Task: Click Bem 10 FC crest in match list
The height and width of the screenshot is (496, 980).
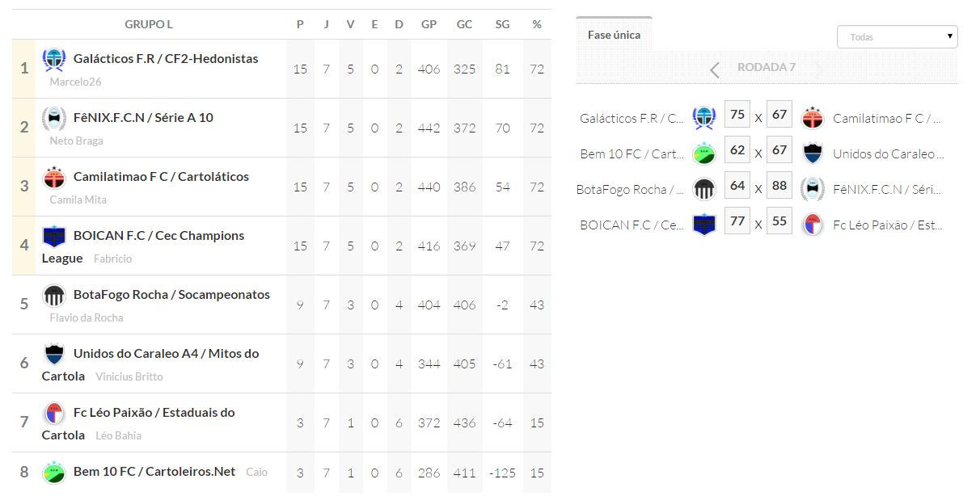Action: coord(703,153)
